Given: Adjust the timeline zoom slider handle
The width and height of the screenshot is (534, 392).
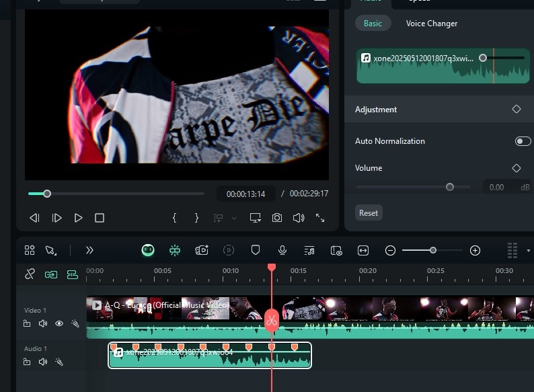Looking at the screenshot, I should pos(433,250).
